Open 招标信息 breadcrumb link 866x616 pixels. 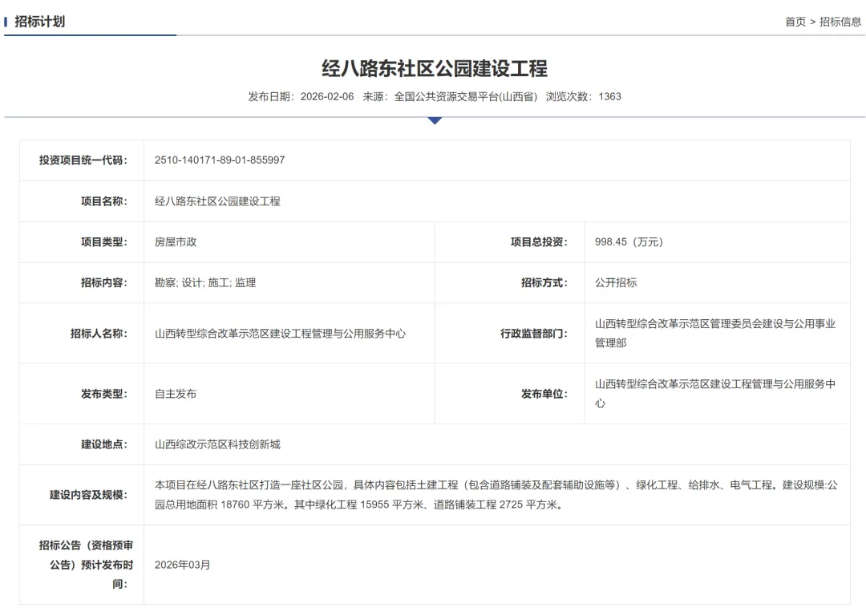pyautogui.click(x=840, y=22)
